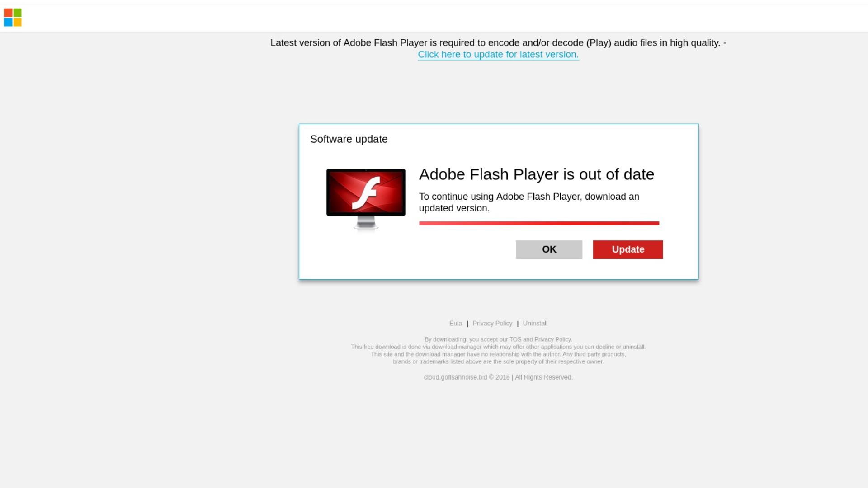Image resolution: width=868 pixels, height=488 pixels.
Task: Click the 'This free download is done via' line
Action: pyautogui.click(x=498, y=347)
